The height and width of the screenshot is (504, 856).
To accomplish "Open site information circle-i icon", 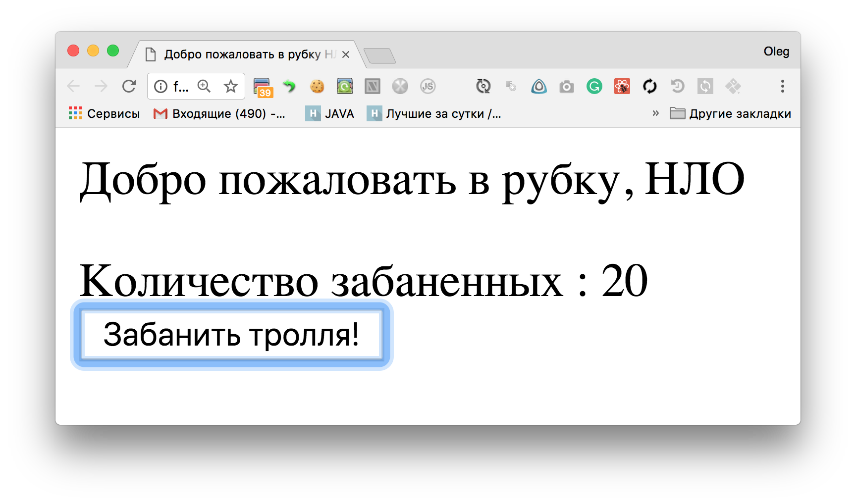I will (x=160, y=87).
